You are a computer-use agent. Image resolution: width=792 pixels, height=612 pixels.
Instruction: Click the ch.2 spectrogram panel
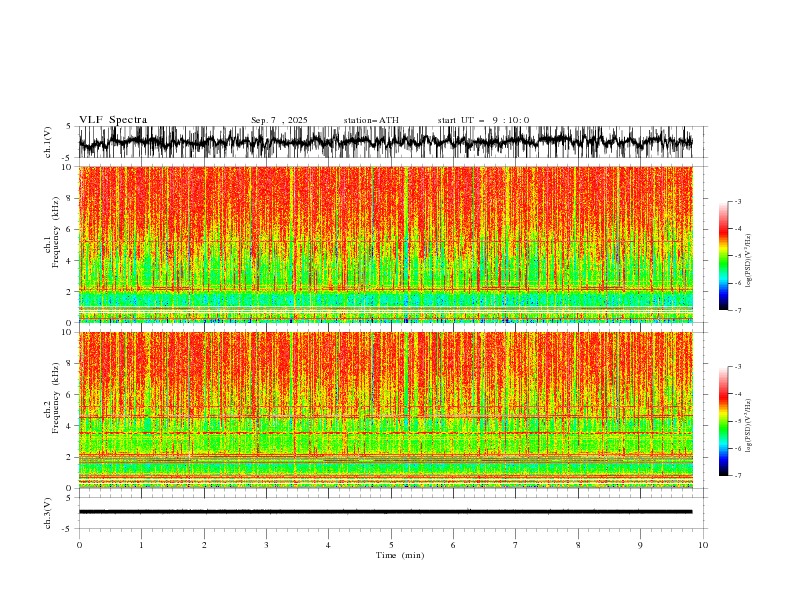(385, 410)
